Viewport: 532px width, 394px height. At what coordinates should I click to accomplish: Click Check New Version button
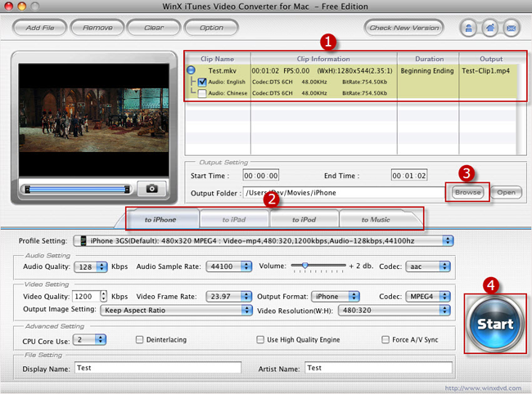coord(404,28)
